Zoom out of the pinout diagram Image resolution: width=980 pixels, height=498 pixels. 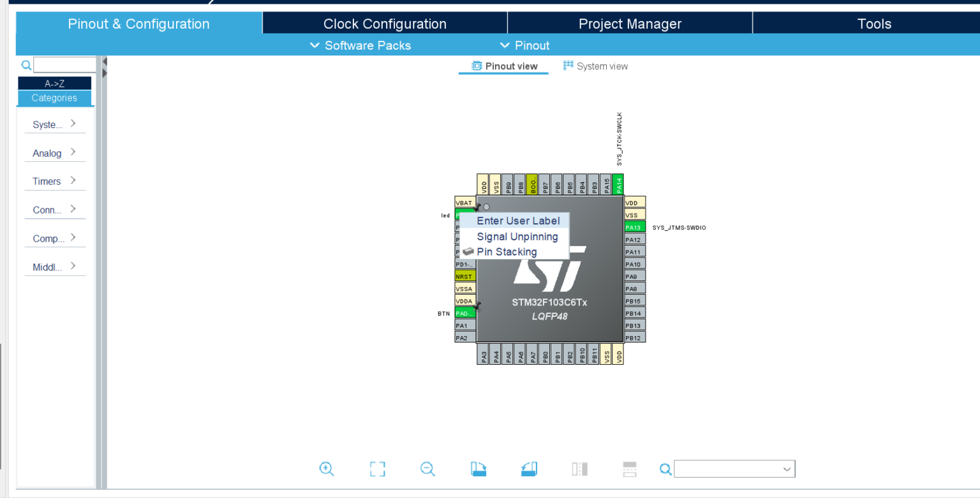[427, 469]
